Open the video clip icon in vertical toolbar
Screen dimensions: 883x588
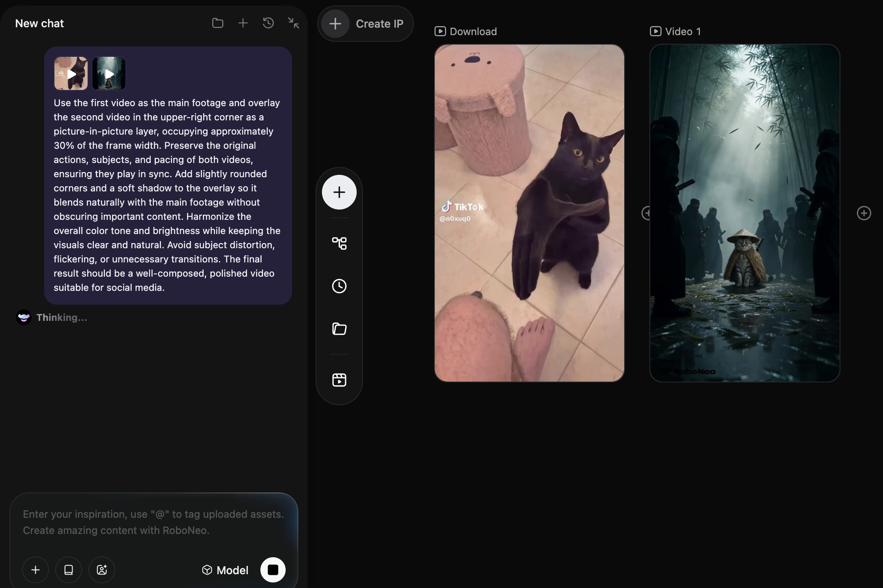pos(339,380)
